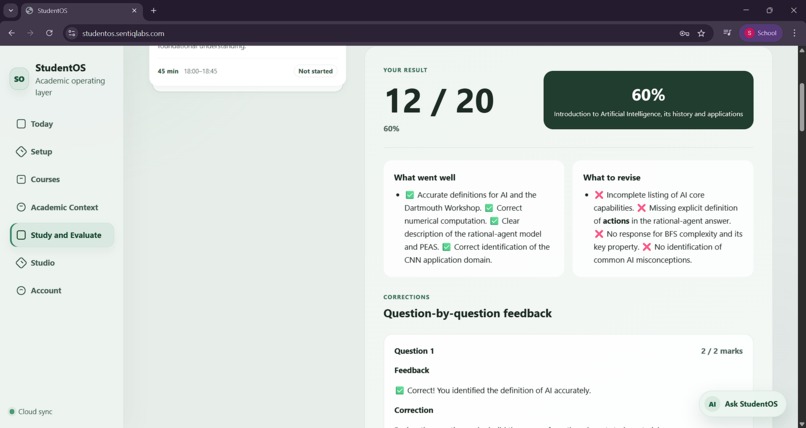Open a new browser tab
The image size is (806, 428).
[x=153, y=10]
